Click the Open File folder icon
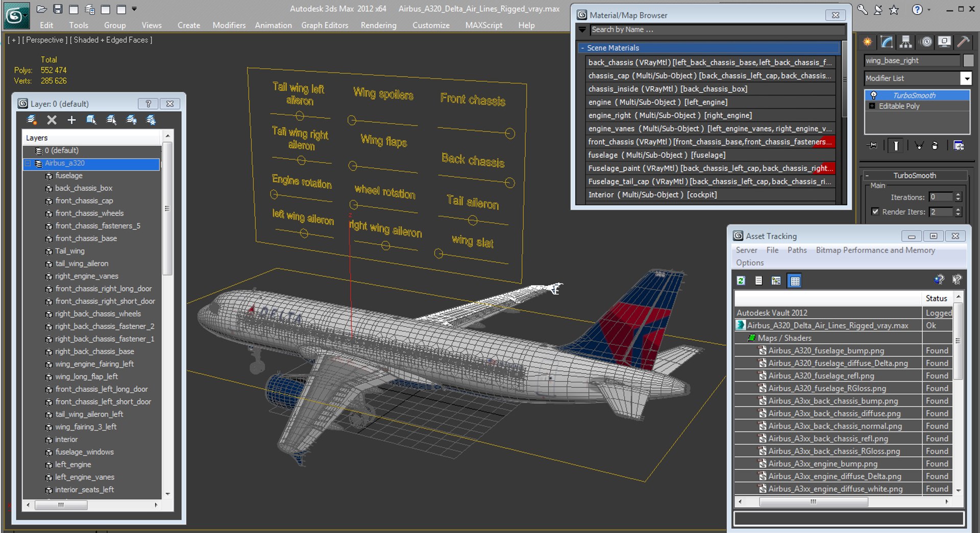The width and height of the screenshot is (980, 533). point(42,9)
